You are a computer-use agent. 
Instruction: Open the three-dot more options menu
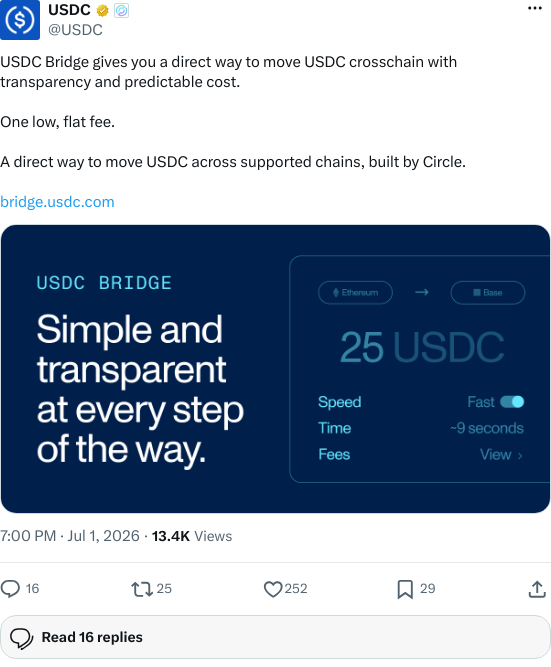pos(534,8)
